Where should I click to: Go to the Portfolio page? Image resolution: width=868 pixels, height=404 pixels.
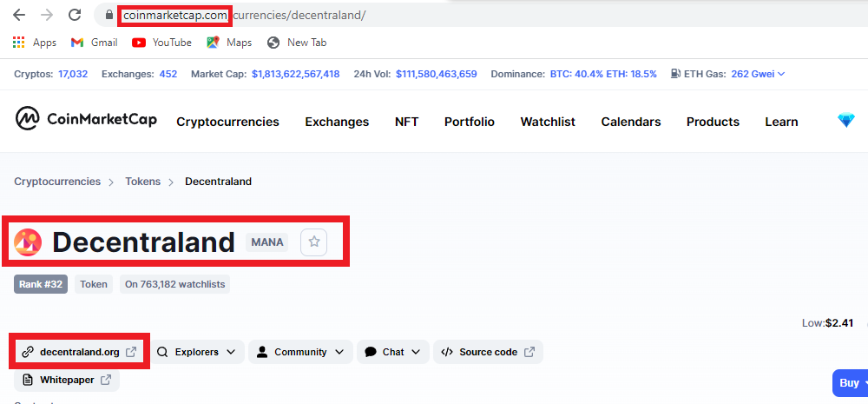(x=470, y=122)
